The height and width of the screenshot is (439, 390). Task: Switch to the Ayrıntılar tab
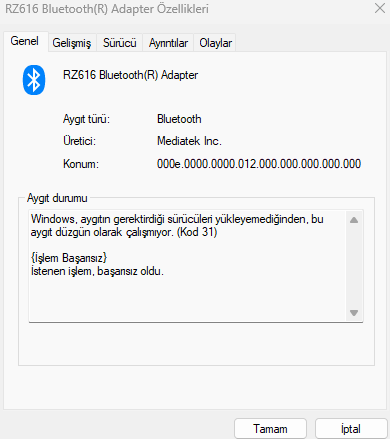click(168, 43)
